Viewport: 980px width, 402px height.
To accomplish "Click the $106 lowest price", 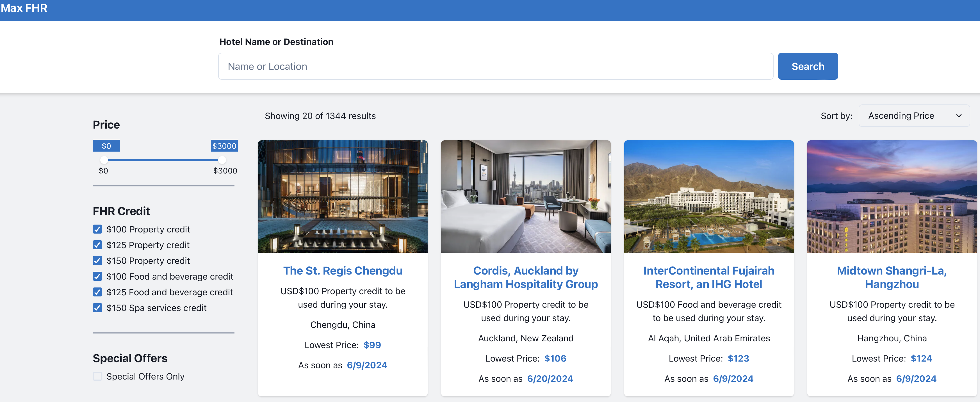I will pyautogui.click(x=555, y=358).
